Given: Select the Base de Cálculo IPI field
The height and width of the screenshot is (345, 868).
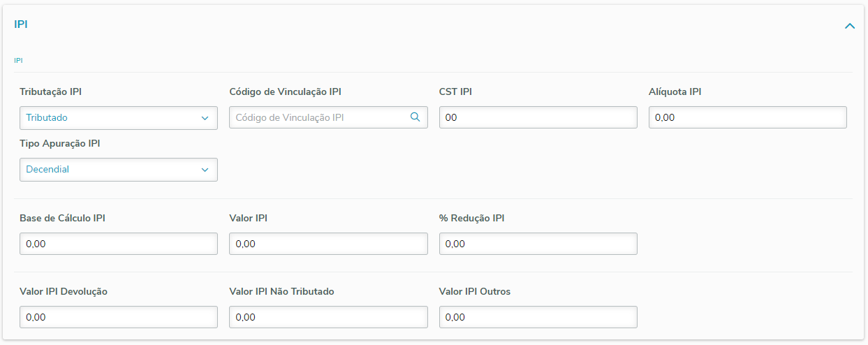Looking at the screenshot, I should pos(119,244).
